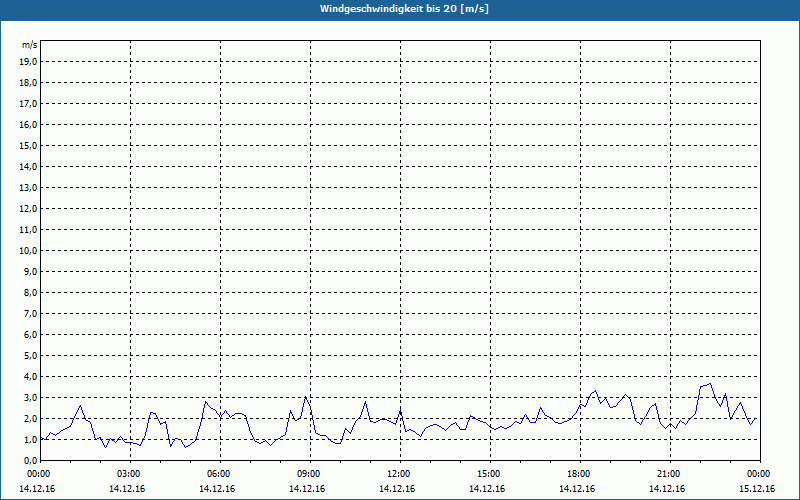
Task: Click the highest peak of the wind curve
Action: click(x=709, y=384)
